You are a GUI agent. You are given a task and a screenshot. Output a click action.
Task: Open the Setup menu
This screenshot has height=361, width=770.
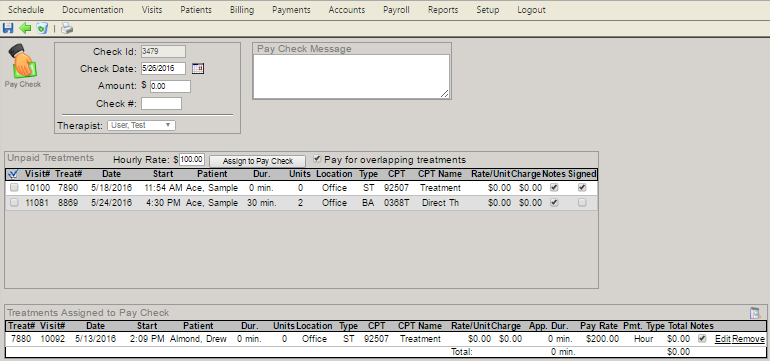pyautogui.click(x=488, y=10)
